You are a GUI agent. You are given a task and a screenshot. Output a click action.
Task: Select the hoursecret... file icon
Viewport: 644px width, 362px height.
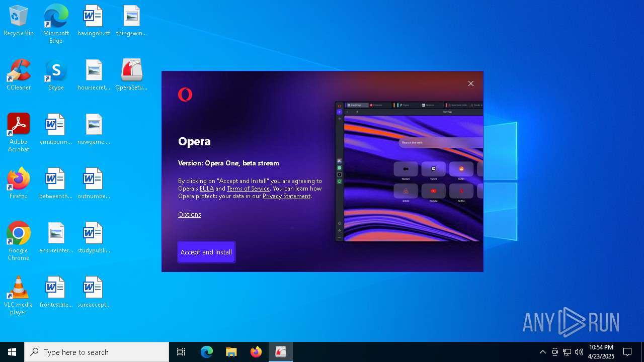point(94,75)
